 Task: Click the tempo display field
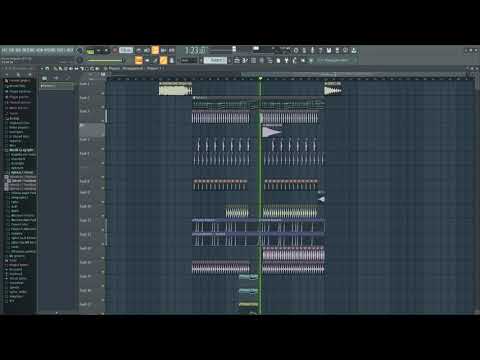pos(126,50)
